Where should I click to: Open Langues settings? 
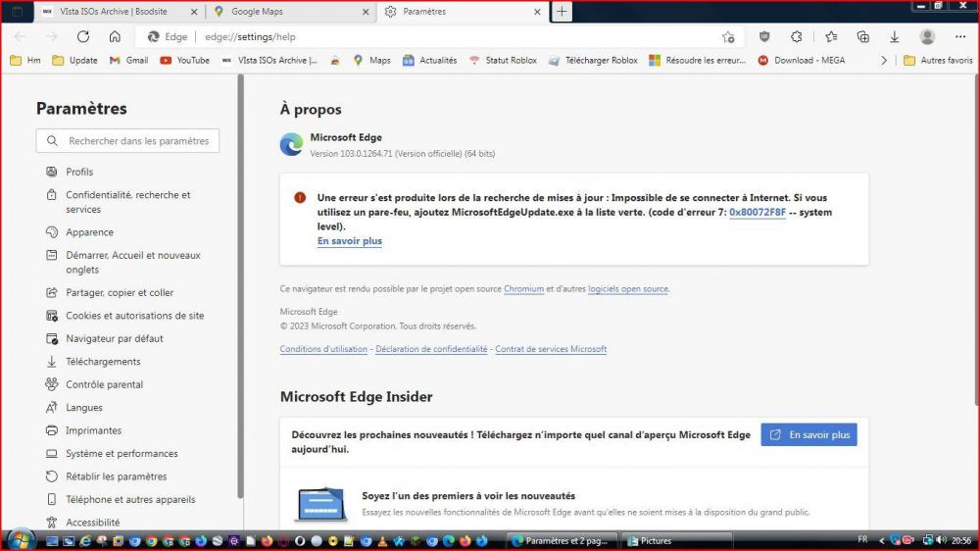83,407
